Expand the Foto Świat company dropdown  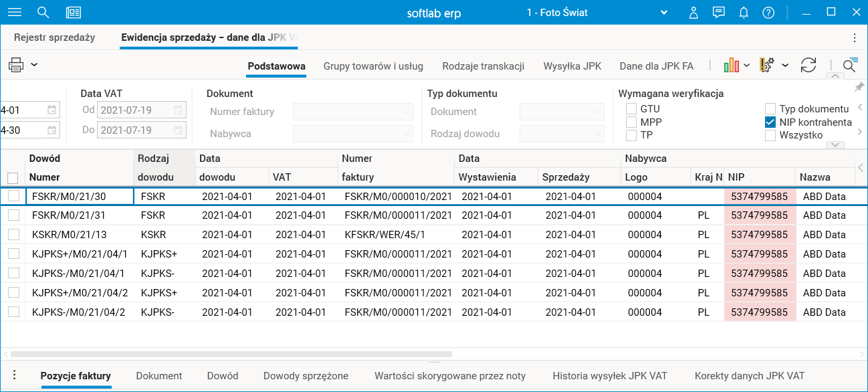coord(664,13)
